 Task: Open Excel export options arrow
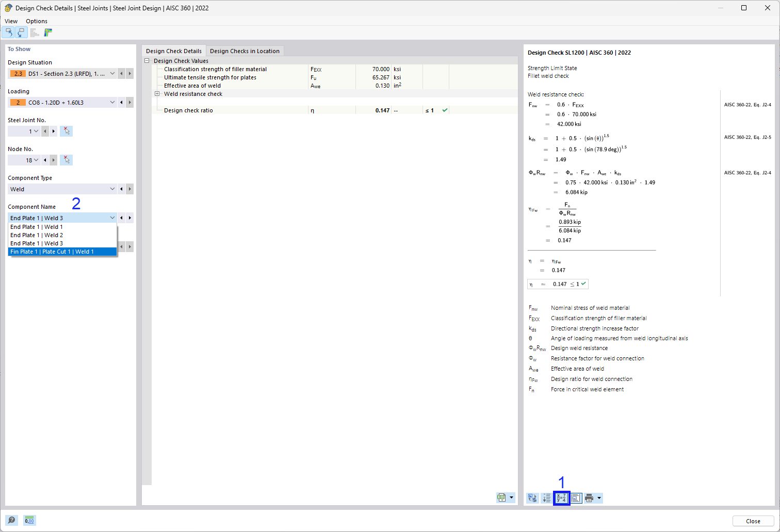[512, 497]
